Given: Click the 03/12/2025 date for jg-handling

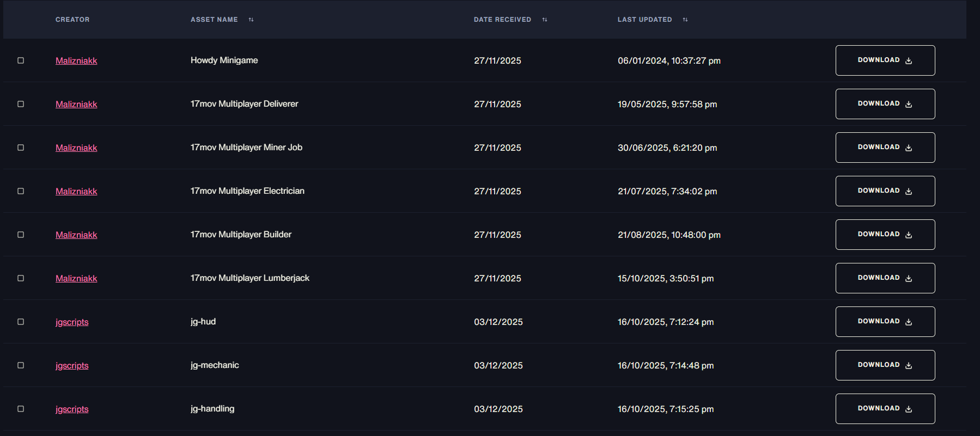Looking at the screenshot, I should [498, 409].
